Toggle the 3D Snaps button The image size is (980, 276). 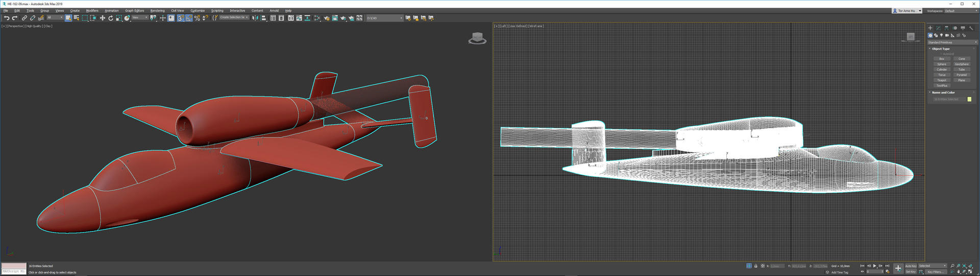181,18
